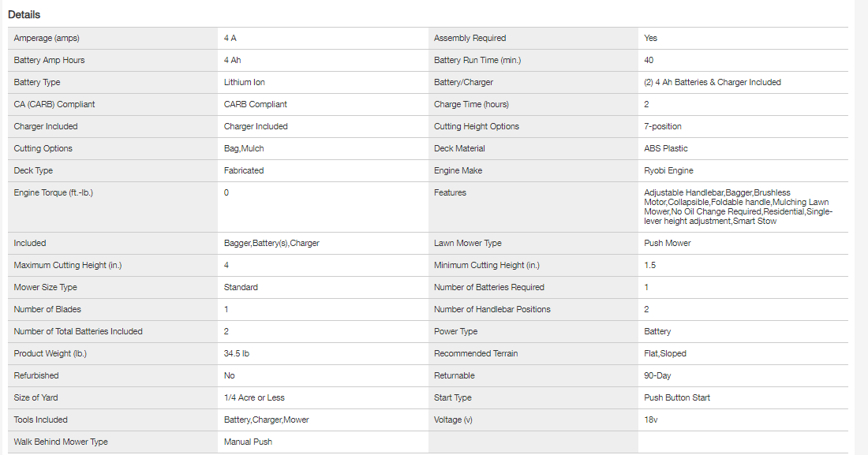Screen dimensions: 868x455
Task: Click the Product Weight 34.5 lb value
Action: (238, 354)
